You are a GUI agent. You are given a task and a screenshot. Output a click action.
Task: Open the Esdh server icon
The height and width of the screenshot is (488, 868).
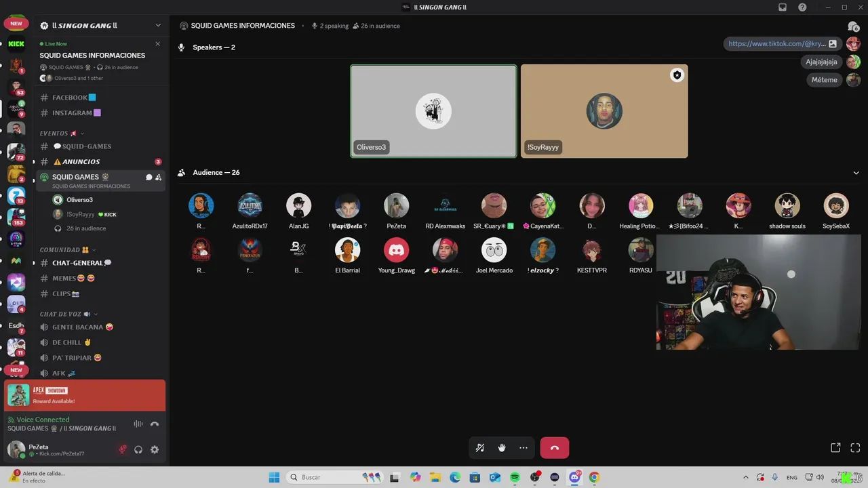[16, 326]
